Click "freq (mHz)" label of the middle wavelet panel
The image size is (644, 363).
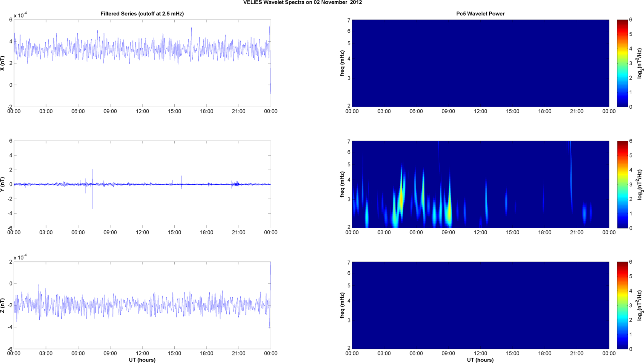coord(342,184)
